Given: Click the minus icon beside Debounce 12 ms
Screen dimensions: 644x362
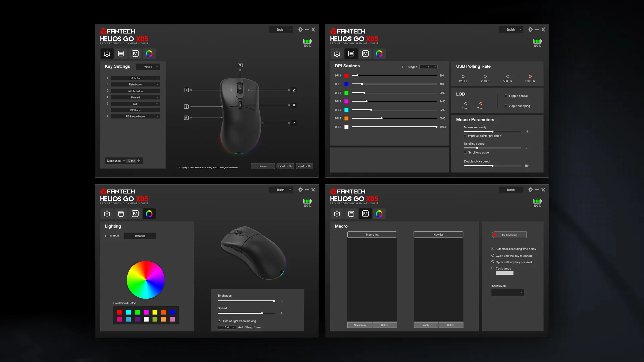Looking at the screenshot, I should [124, 161].
